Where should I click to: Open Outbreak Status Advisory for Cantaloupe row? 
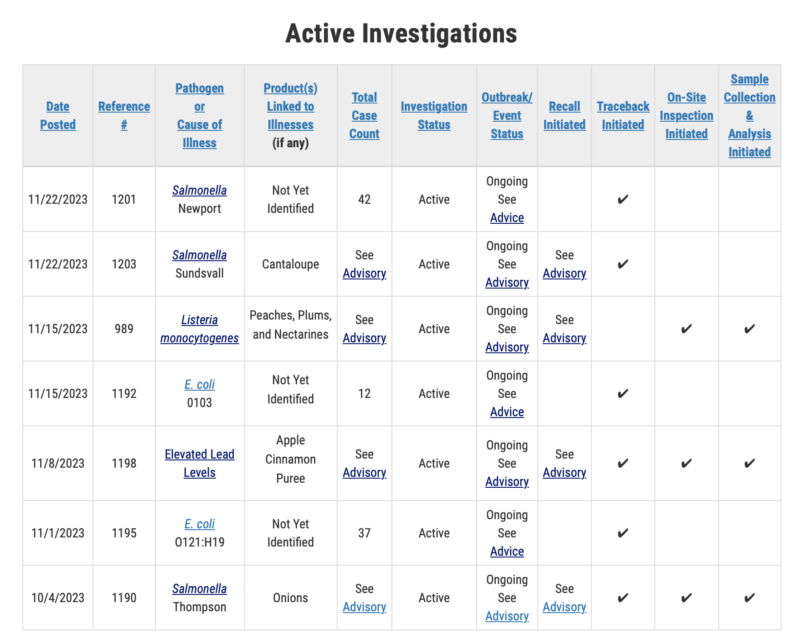coord(507,282)
